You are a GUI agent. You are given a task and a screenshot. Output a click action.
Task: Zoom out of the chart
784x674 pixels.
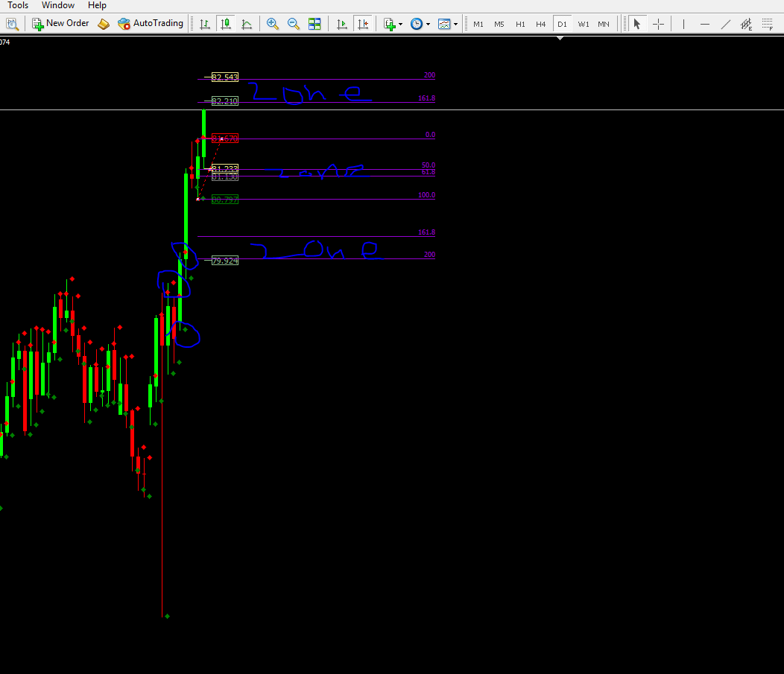(x=294, y=23)
